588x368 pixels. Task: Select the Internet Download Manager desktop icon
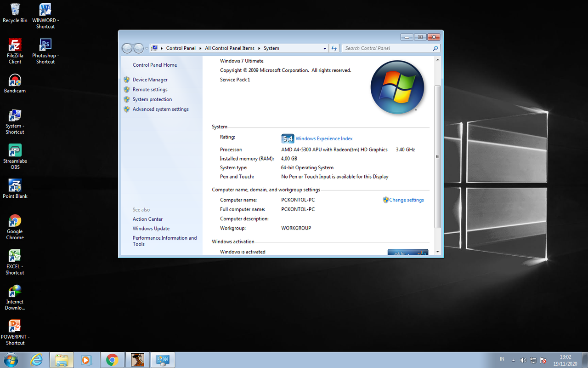click(15, 298)
